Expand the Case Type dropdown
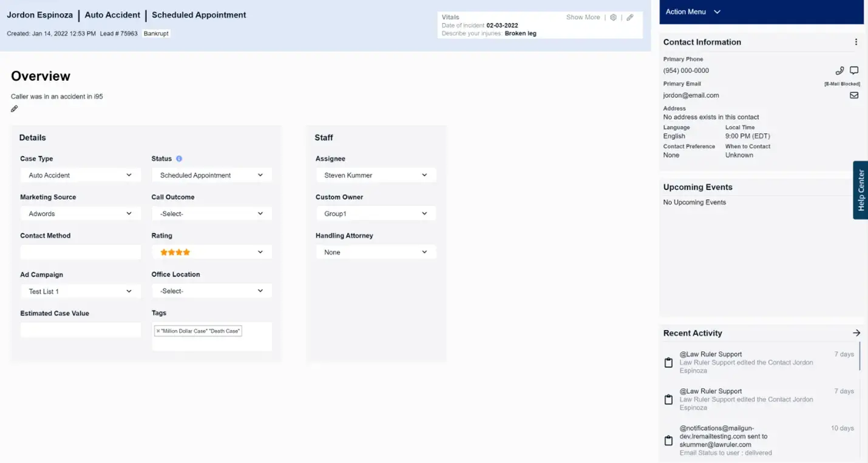This screenshot has height=463, width=868. coord(80,175)
